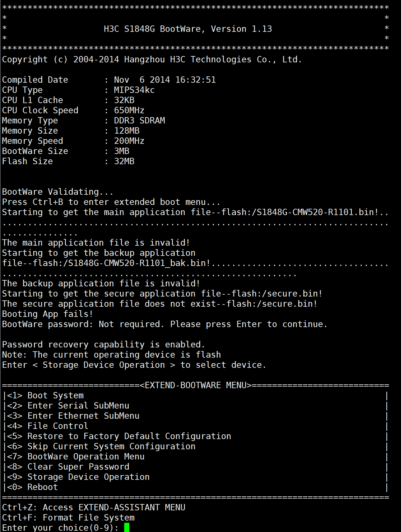Click the "Ctrl+F: Format File System" line
The image size is (401, 532).
coord(68,518)
